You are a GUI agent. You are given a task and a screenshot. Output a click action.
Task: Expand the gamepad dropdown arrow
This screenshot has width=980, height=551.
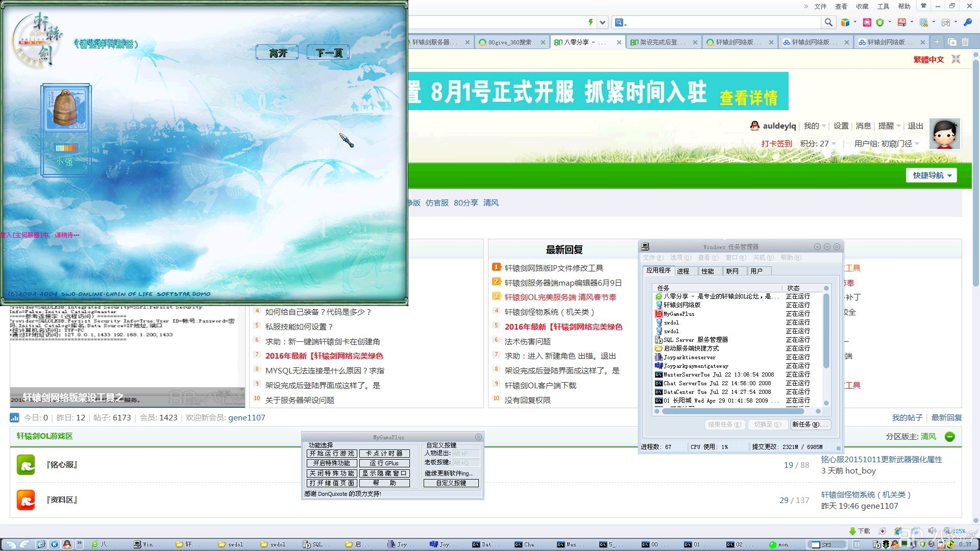[x=955, y=22]
